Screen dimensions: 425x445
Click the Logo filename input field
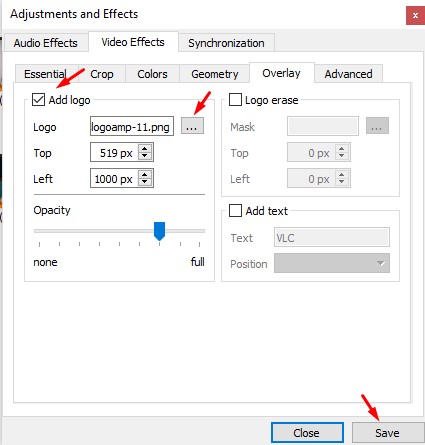click(132, 126)
